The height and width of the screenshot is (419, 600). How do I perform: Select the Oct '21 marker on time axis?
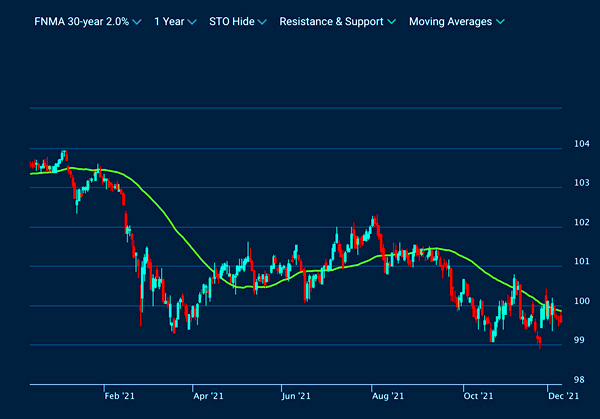(x=476, y=396)
